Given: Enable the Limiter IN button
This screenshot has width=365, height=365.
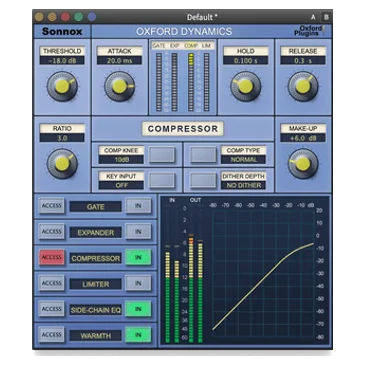Looking at the screenshot, I should click(138, 283).
